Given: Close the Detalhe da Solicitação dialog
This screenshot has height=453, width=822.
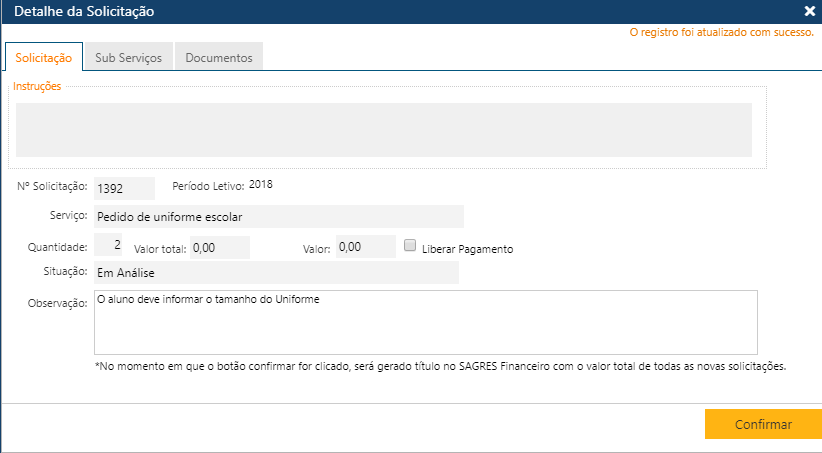Looking at the screenshot, I should [x=809, y=12].
